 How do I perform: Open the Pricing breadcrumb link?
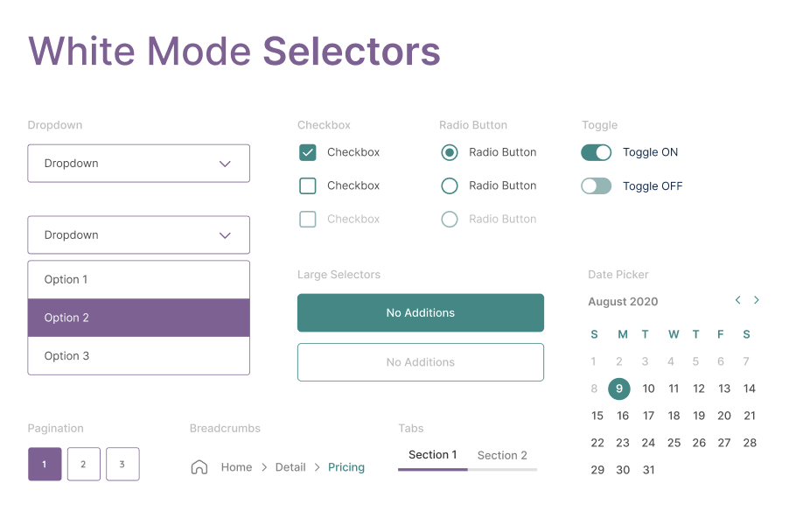tap(346, 467)
